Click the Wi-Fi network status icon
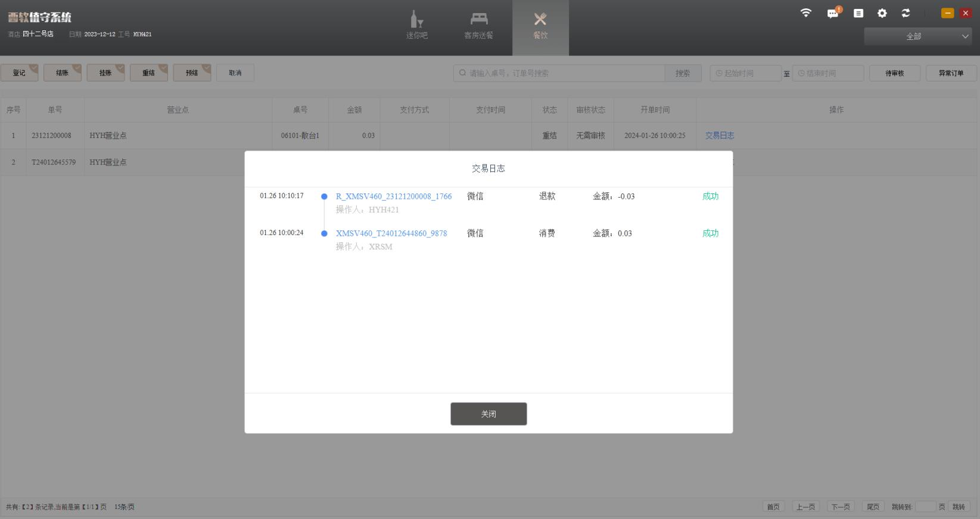The width and height of the screenshot is (980, 519). point(805,13)
